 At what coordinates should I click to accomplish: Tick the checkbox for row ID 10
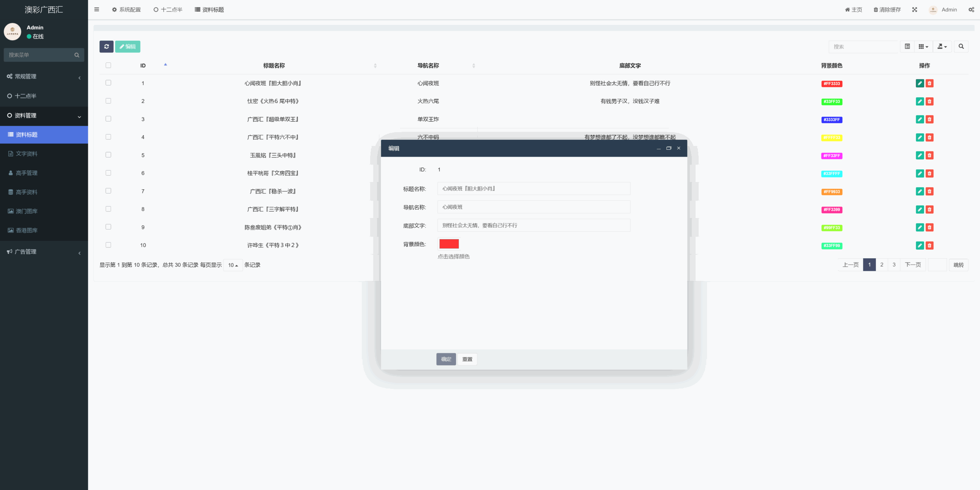pos(108,245)
